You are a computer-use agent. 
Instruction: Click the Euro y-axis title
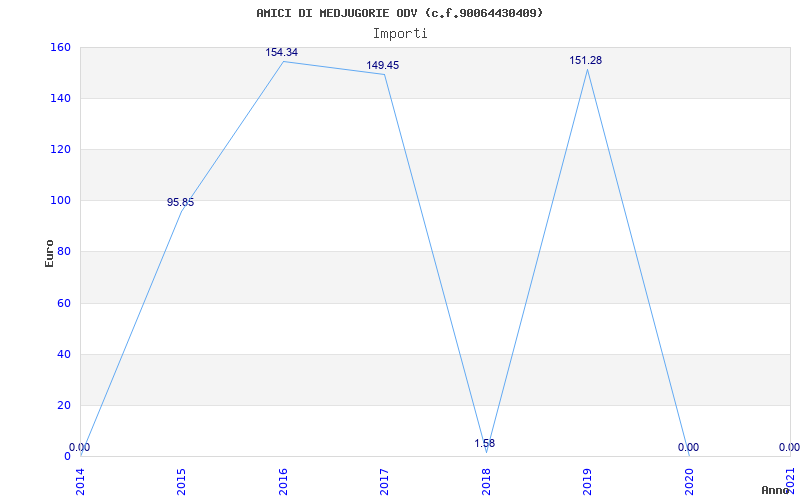pyautogui.click(x=49, y=253)
